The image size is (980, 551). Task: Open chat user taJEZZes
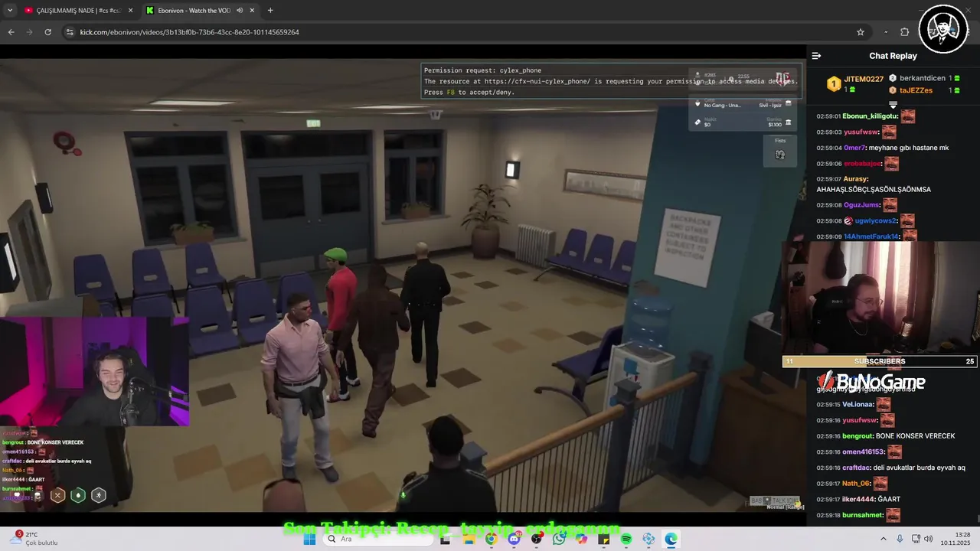tap(916, 90)
